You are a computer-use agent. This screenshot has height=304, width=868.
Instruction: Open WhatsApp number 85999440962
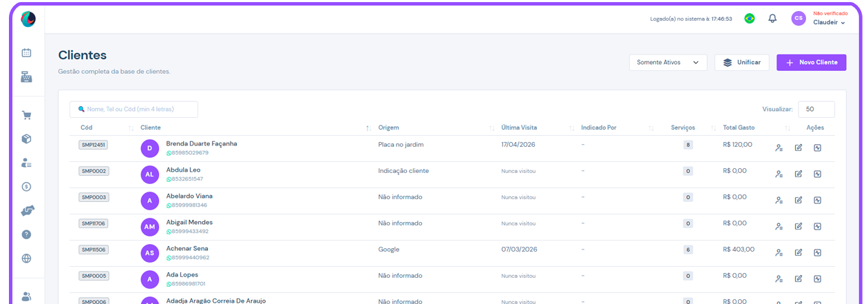pyautogui.click(x=187, y=257)
